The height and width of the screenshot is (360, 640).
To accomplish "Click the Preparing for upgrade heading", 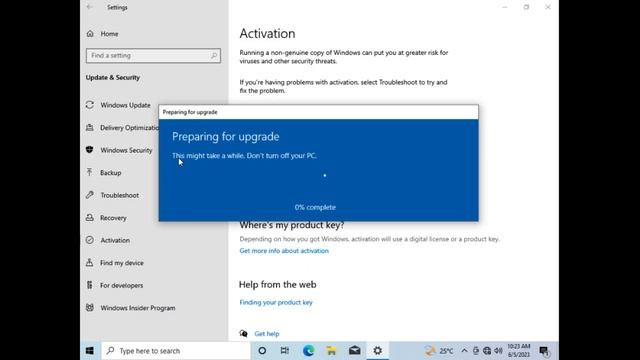I will [226, 137].
